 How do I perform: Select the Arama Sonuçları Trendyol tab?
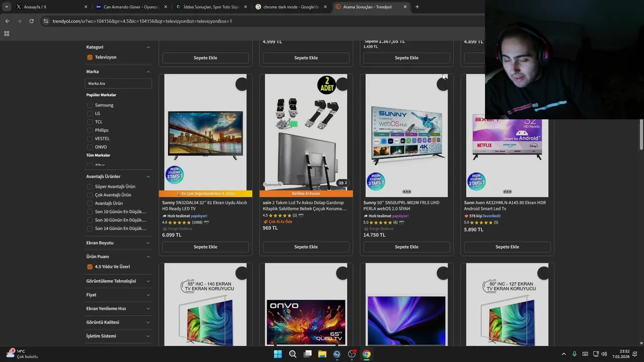(x=370, y=7)
